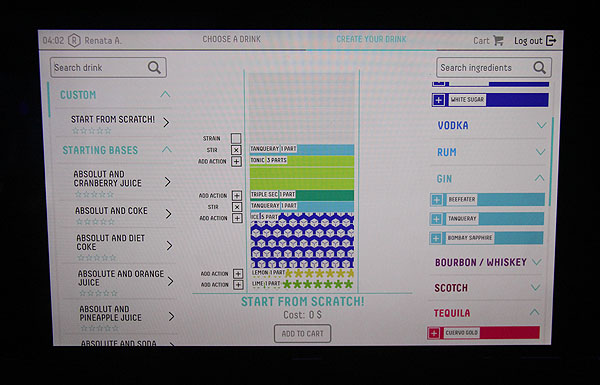
Task: Add Tanqueray using the plus icon
Action: [436, 219]
